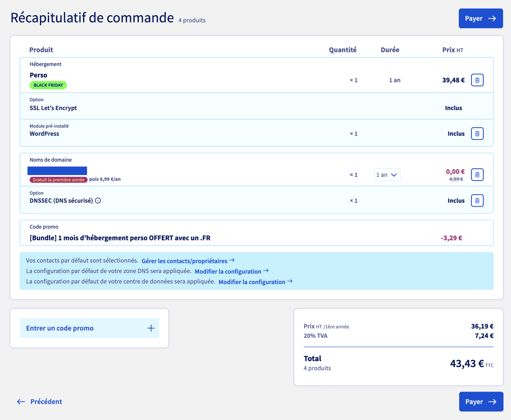The height and width of the screenshot is (420, 511).
Task: Open the DNSSEC info tooltip icon
Action: point(98,200)
